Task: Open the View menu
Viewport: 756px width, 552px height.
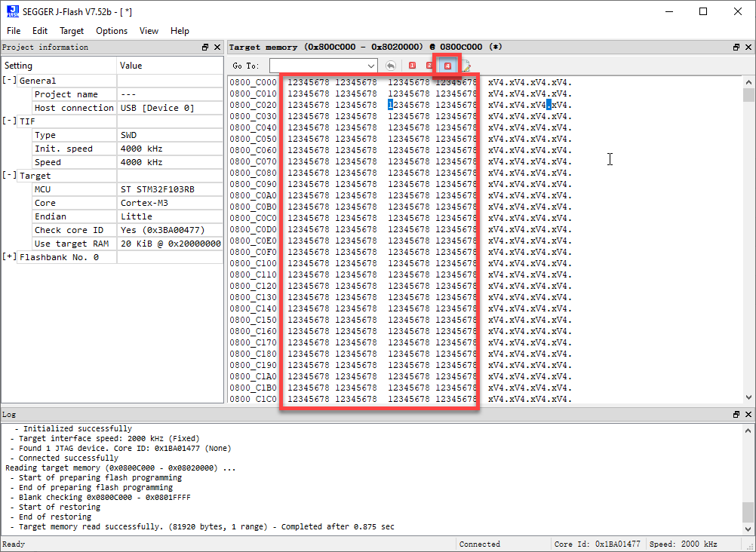Action: point(149,31)
